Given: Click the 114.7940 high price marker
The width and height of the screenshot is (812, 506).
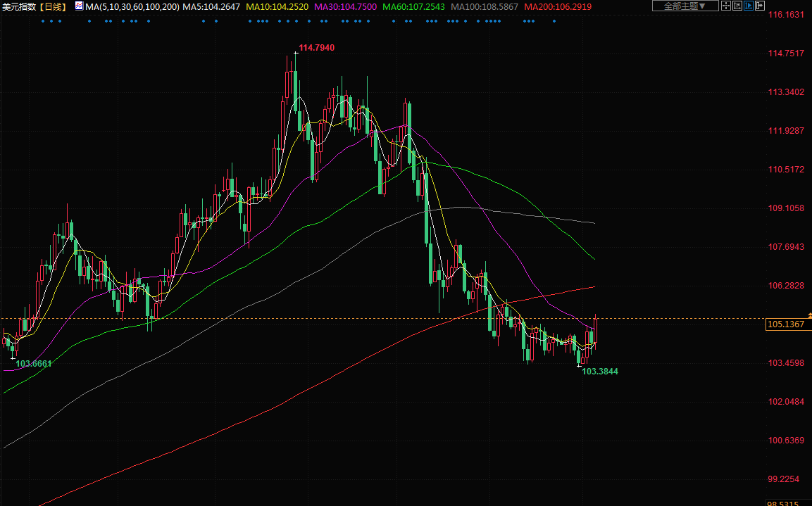Looking at the screenshot, I should (316, 48).
